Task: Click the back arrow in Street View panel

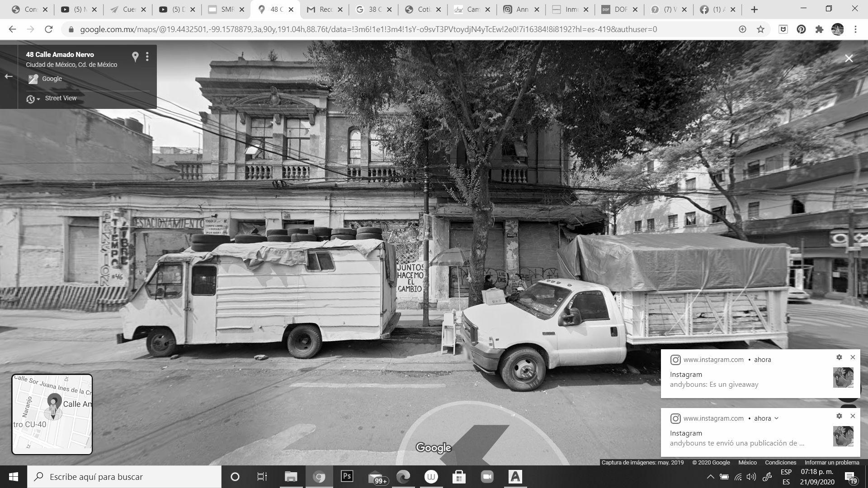Action: [9, 76]
